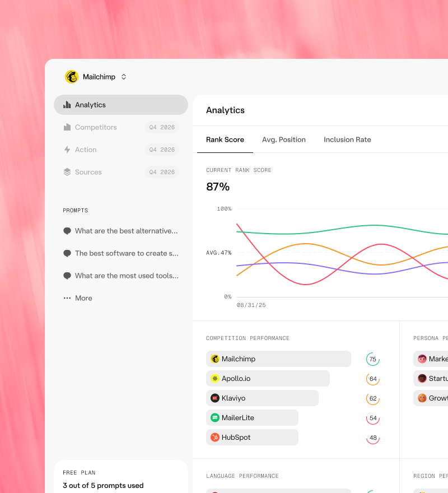This screenshot has height=493, width=448.
Task: Click chat bubble icon for best alternatives prompt
Action: click(x=67, y=231)
